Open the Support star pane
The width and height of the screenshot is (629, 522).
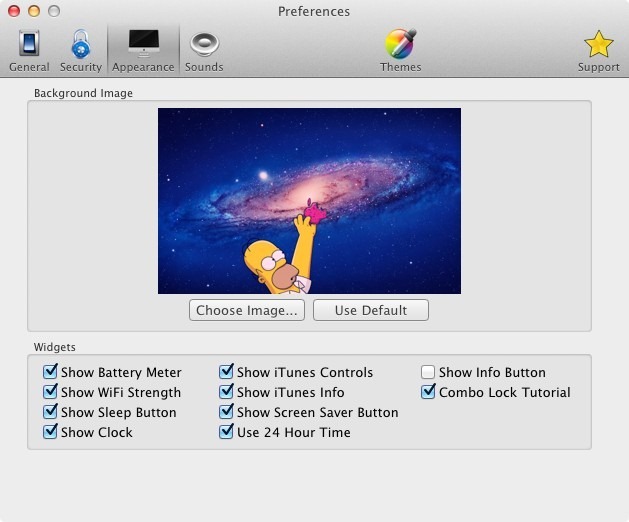tap(599, 51)
